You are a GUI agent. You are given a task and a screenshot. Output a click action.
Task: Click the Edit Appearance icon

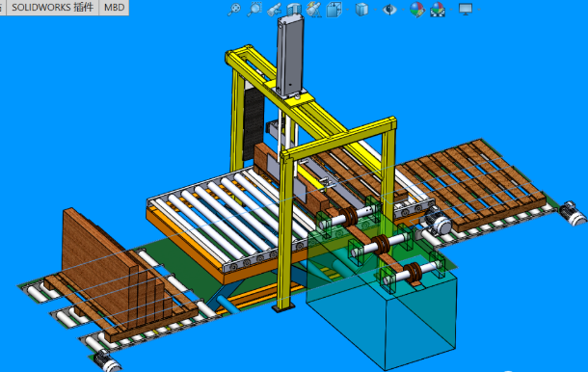[417, 10]
